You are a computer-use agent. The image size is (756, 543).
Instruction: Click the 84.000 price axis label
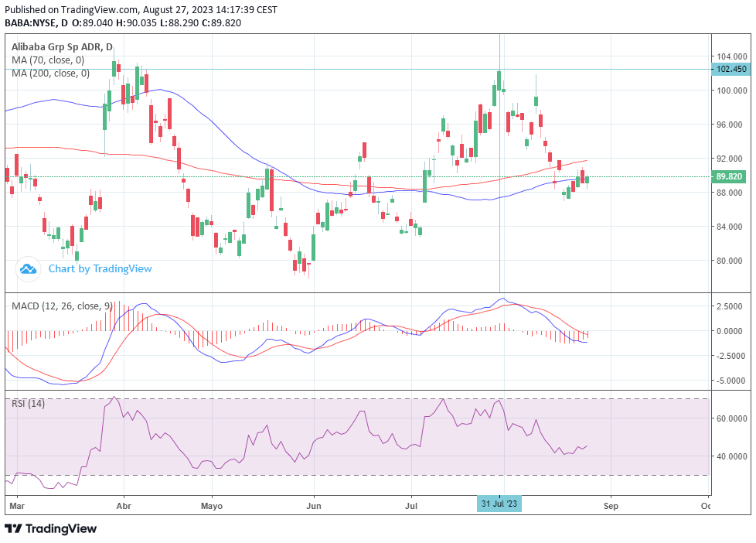[729, 227]
